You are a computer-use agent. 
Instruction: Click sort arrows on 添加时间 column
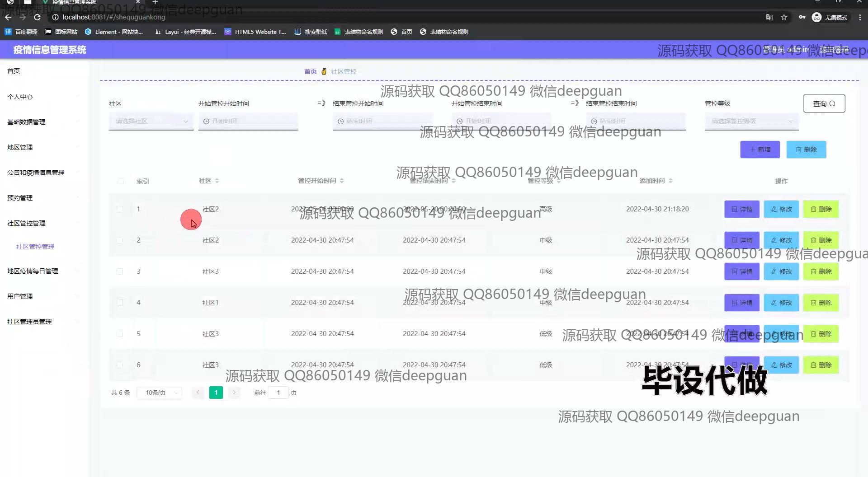click(x=670, y=181)
